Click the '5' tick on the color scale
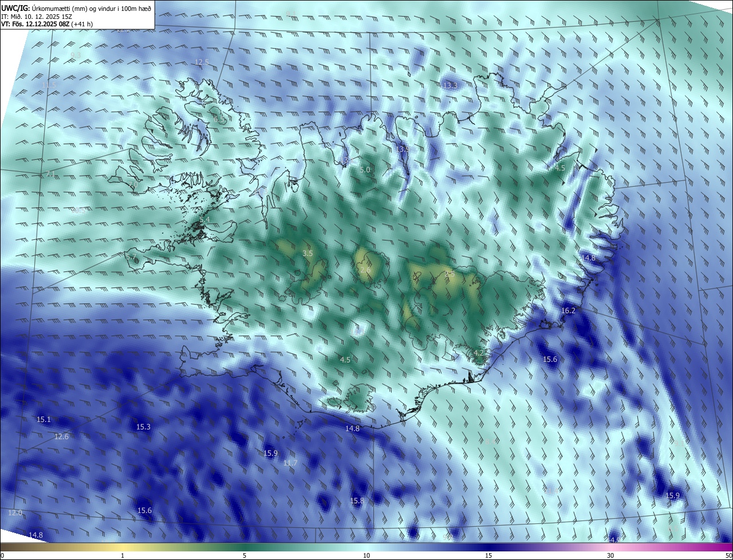 tap(245, 556)
